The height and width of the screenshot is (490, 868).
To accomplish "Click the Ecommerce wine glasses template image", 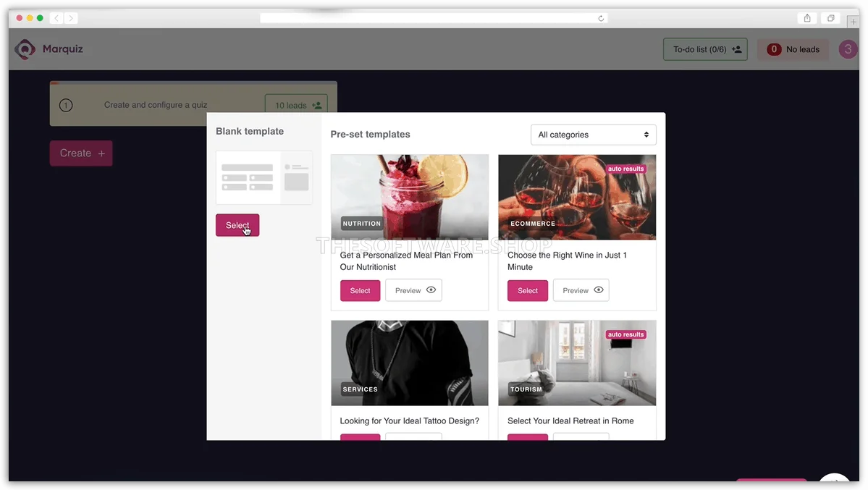I will pyautogui.click(x=577, y=197).
